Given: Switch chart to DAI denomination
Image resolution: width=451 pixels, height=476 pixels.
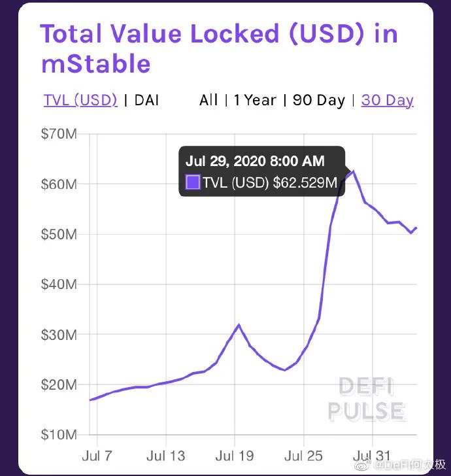Looking at the screenshot, I should tap(146, 100).
